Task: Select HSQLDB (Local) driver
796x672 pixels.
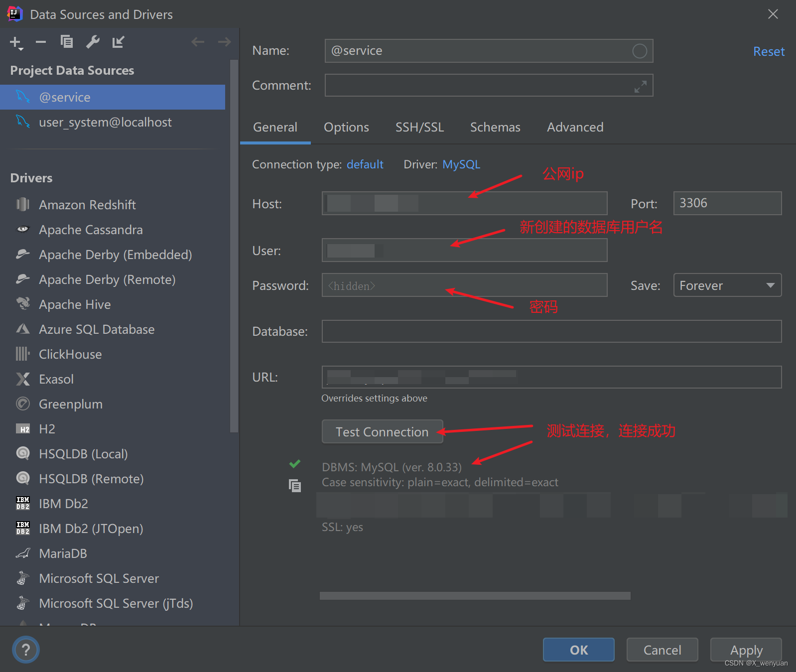Action: pos(113,454)
